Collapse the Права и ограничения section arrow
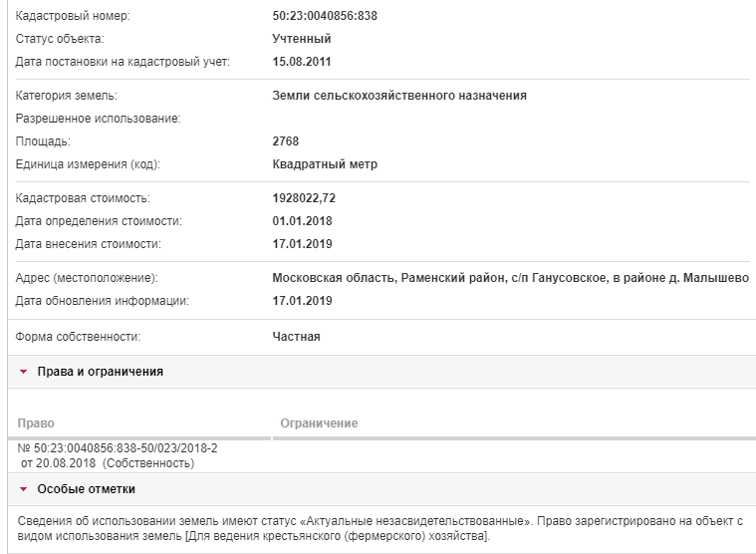This screenshot has width=756, height=554. 23,372
